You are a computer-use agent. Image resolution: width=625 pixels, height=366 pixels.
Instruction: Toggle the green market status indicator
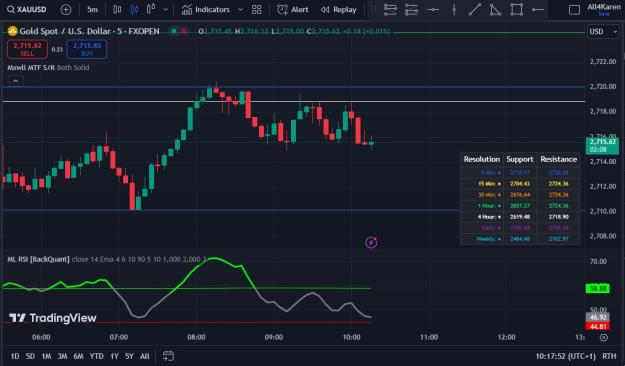coord(174,31)
